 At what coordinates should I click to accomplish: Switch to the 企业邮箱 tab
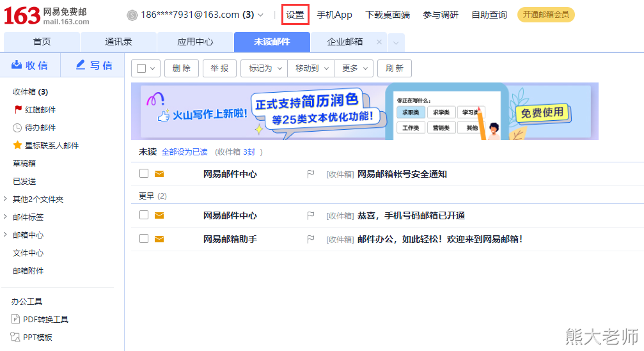(345, 42)
